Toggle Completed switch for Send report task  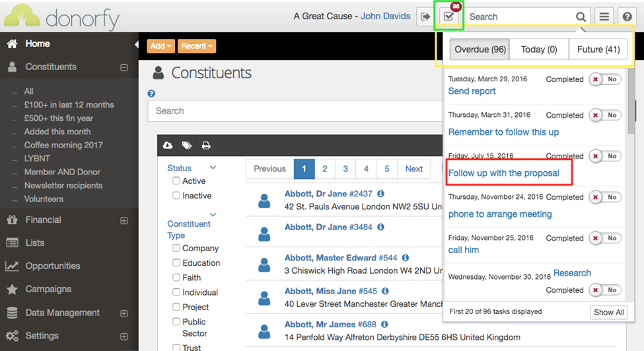click(604, 79)
